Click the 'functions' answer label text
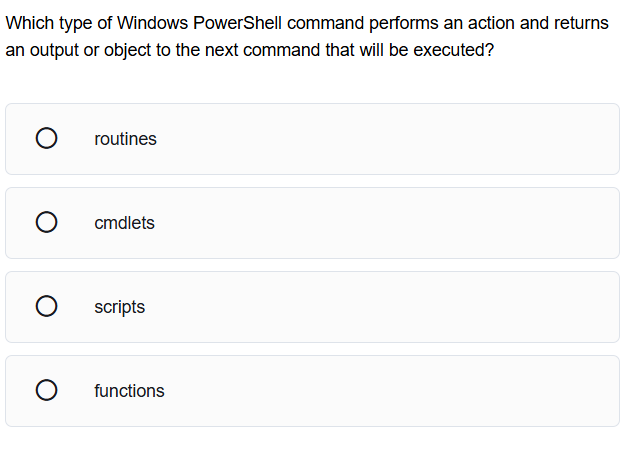624x456 pixels. [129, 391]
